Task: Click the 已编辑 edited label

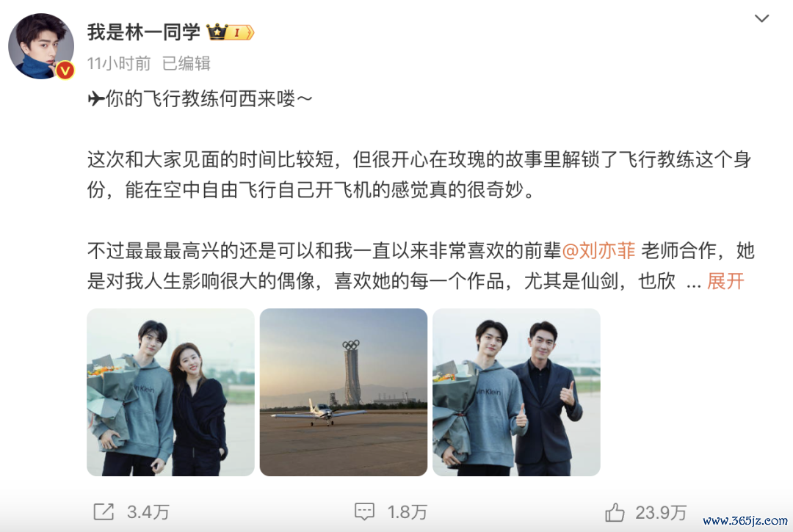Action: [x=186, y=63]
